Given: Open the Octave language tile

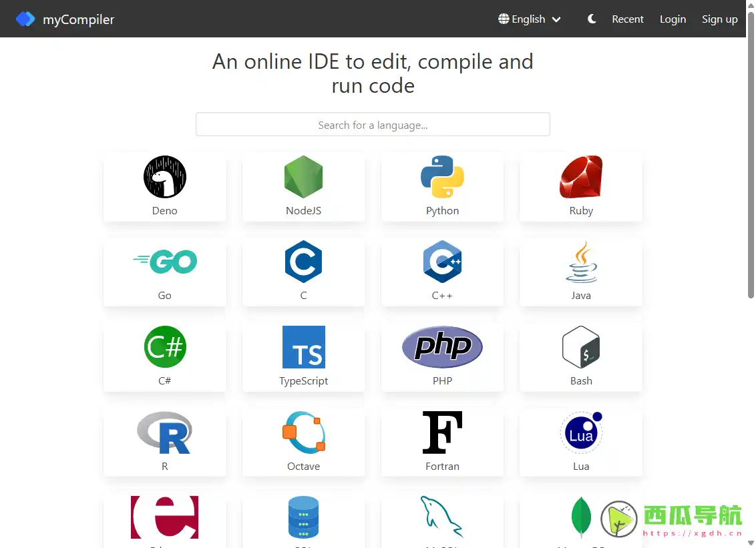Looking at the screenshot, I should click(x=303, y=441).
